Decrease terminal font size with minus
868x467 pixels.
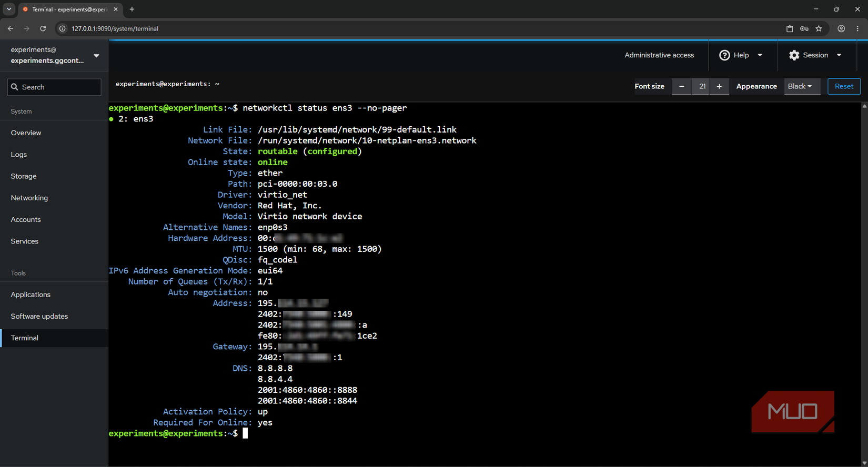(682, 86)
